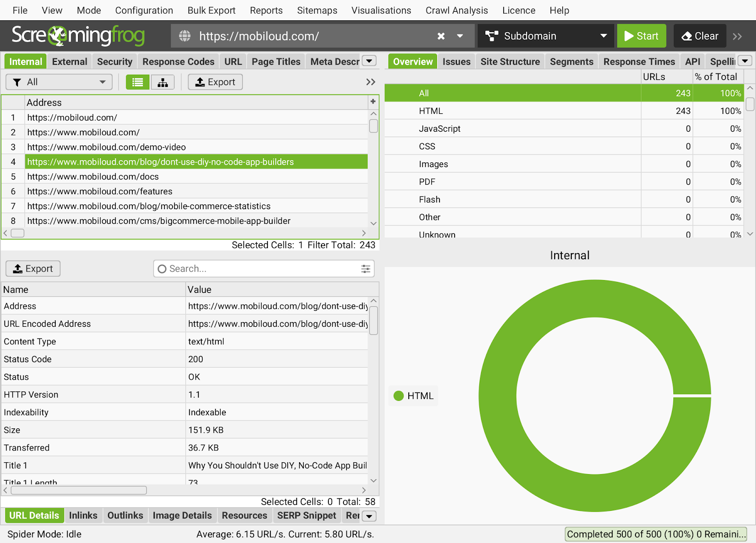Open the Sitemaps menu

pos(317,10)
